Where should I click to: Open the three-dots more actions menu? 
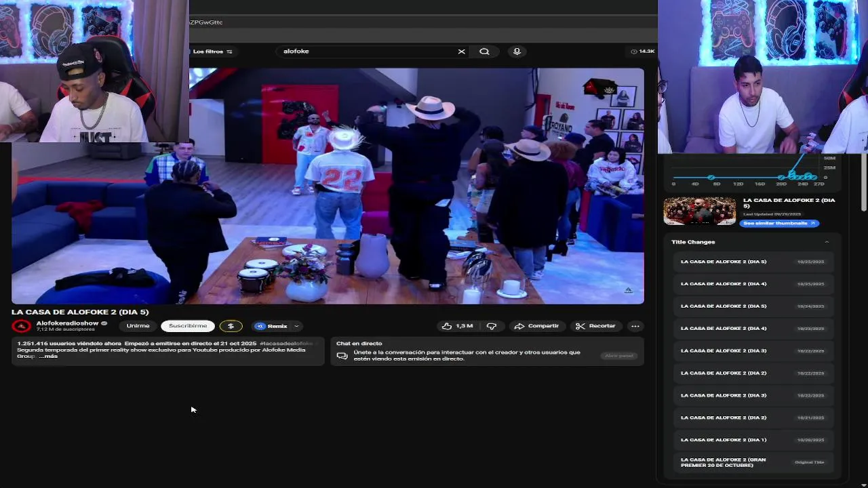click(635, 326)
